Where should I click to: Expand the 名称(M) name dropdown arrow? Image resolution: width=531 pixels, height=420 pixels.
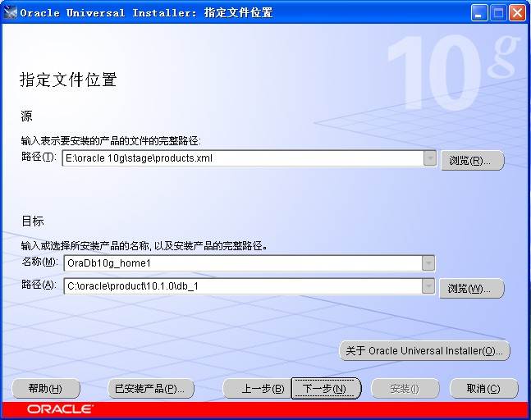tap(428, 263)
